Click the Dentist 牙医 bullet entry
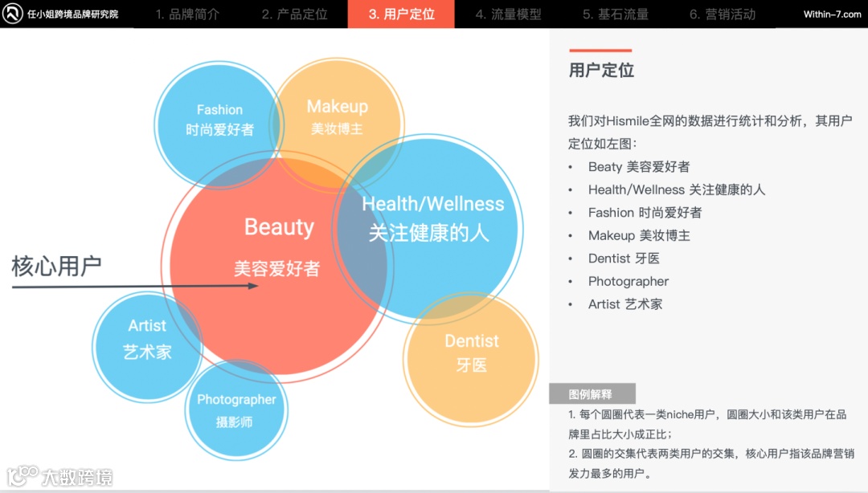This screenshot has width=868, height=493. pyautogui.click(x=624, y=259)
